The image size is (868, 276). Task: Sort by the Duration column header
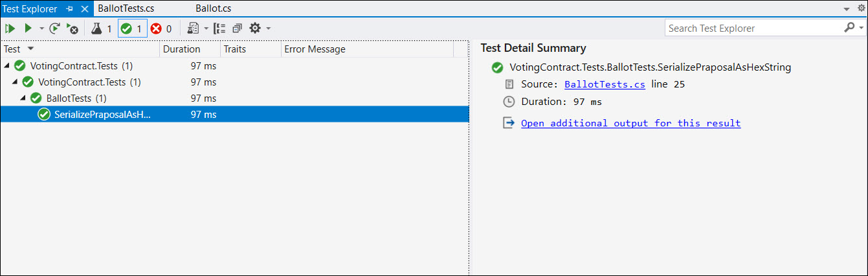pos(182,49)
